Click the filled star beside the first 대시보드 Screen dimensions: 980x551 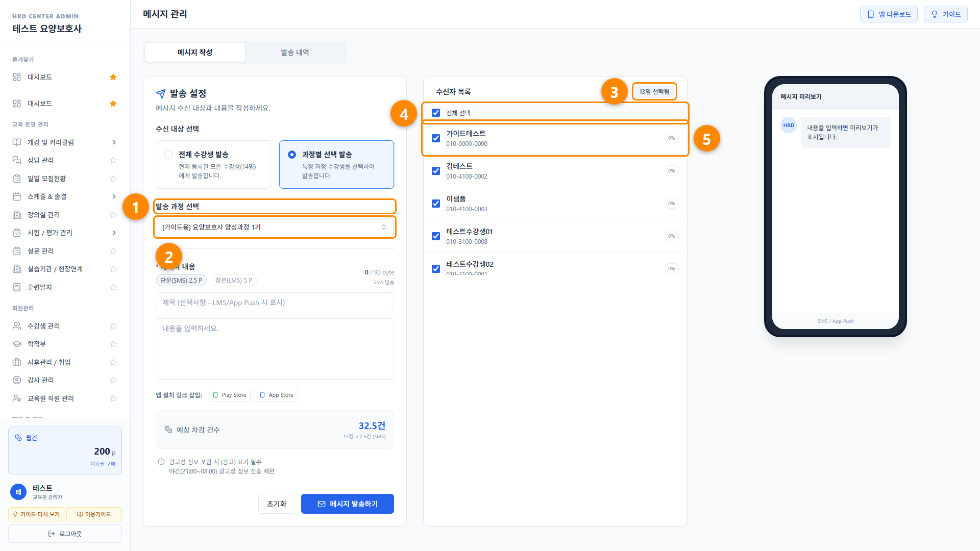pos(113,77)
